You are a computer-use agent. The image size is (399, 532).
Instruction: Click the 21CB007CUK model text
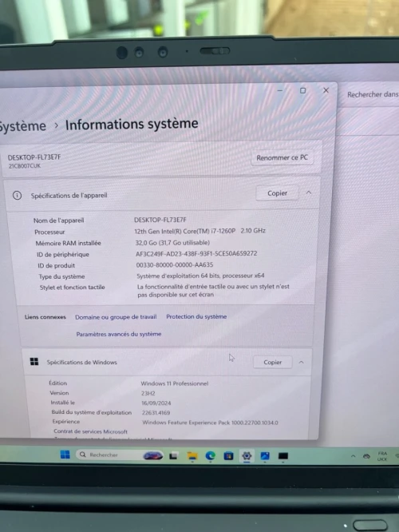coord(25,166)
